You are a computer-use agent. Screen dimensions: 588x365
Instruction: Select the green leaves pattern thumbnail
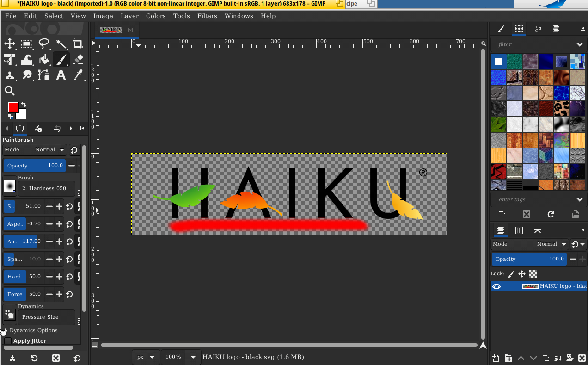[499, 124]
